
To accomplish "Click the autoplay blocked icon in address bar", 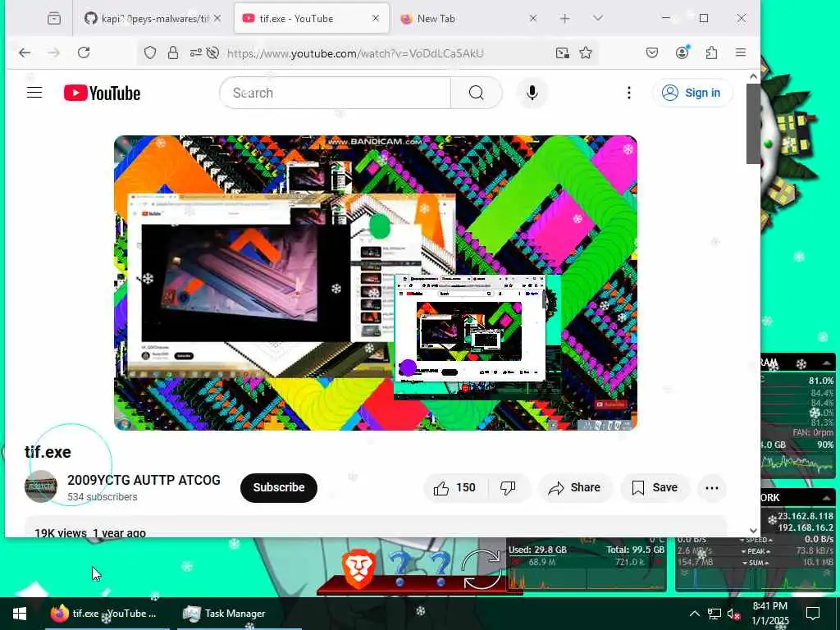I will [212, 52].
